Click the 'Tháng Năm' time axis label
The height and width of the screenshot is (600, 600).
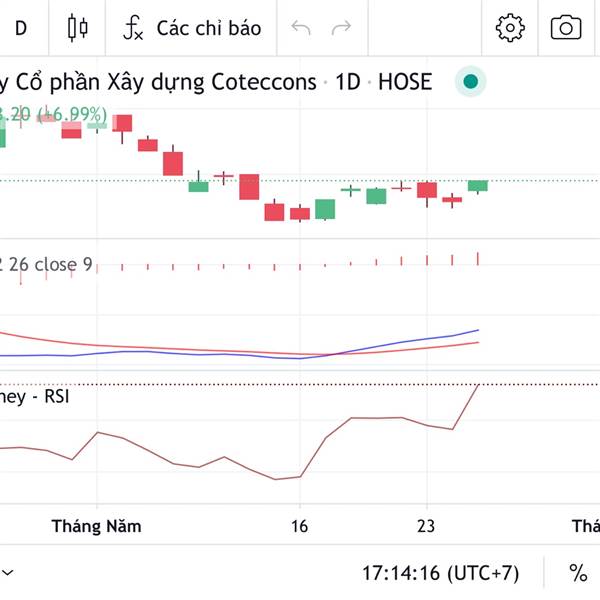pos(97,526)
